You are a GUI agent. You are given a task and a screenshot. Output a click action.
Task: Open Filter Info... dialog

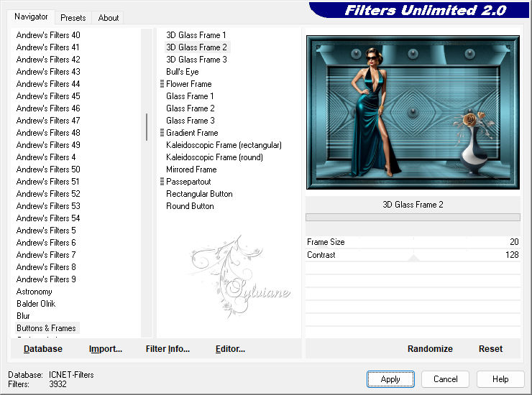point(168,348)
